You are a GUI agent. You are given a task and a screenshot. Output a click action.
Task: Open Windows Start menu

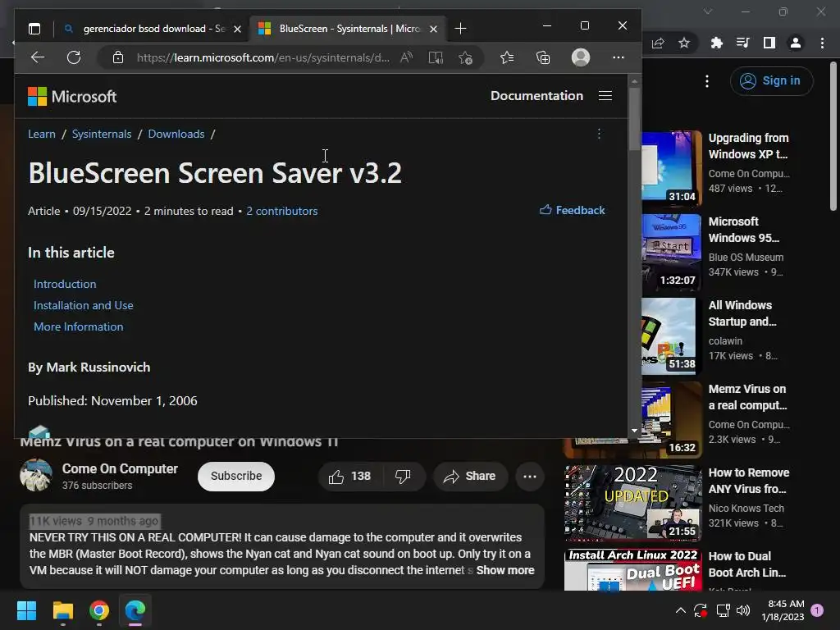(x=26, y=610)
